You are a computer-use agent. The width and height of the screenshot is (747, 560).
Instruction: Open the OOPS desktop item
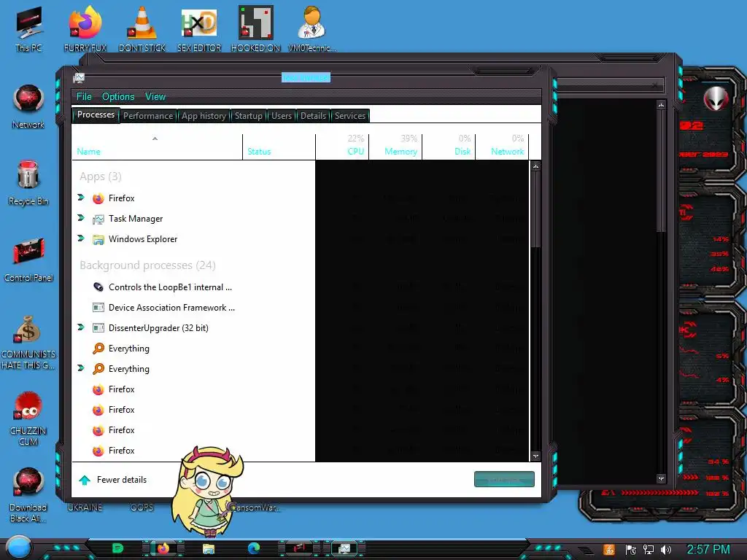click(142, 507)
